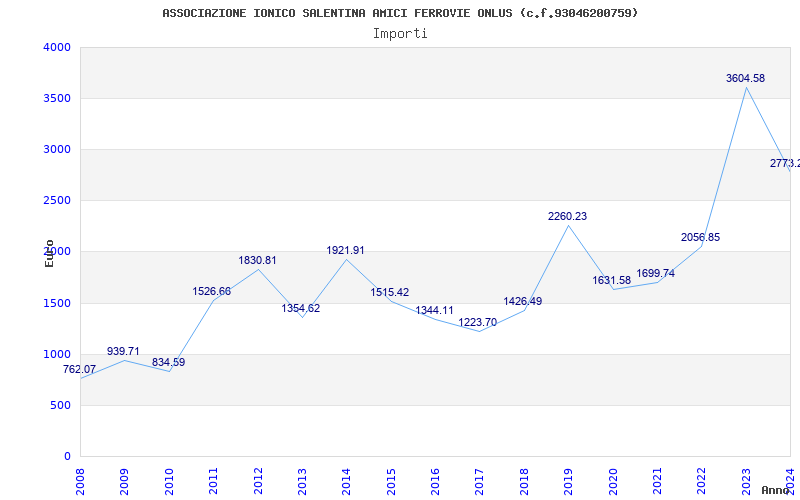Select the 834.59 value label

(x=168, y=363)
